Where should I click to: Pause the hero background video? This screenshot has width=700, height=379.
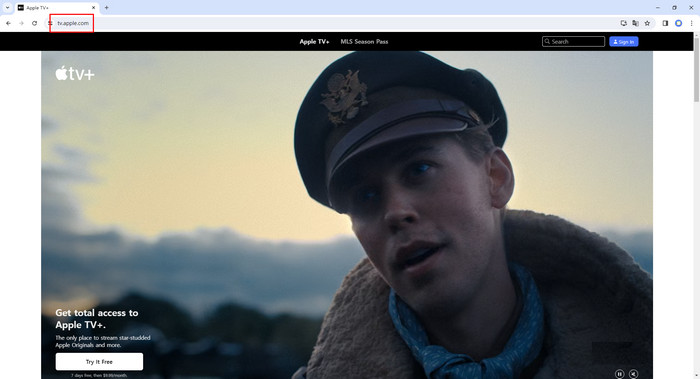[619, 374]
